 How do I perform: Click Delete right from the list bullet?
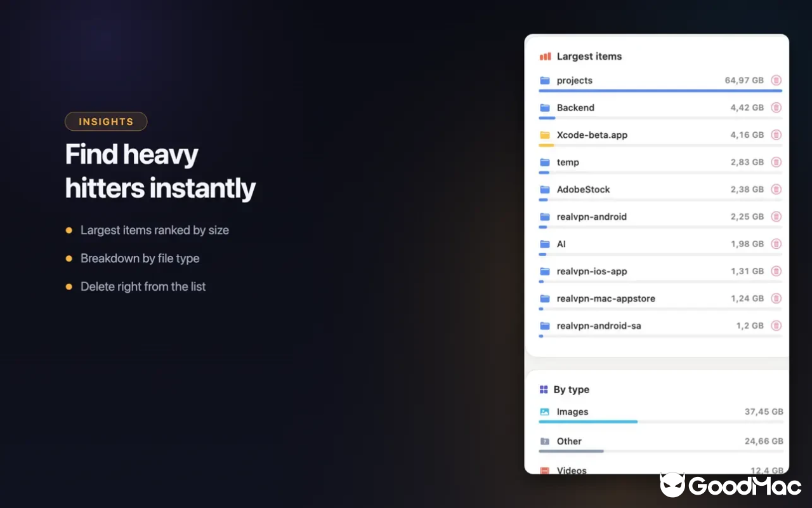coord(143,287)
